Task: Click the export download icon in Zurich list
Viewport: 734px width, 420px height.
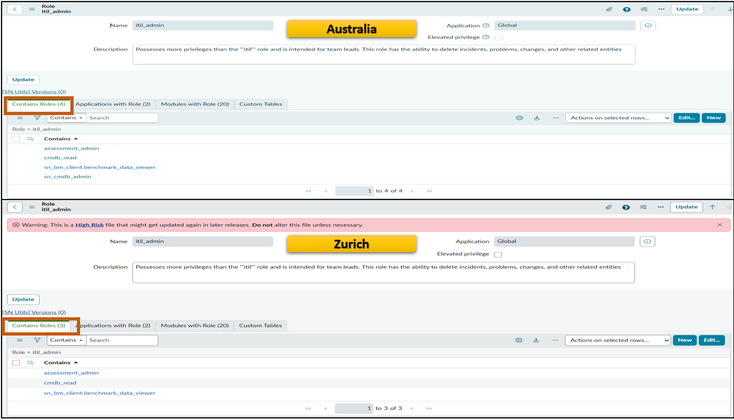Action: coord(537,340)
